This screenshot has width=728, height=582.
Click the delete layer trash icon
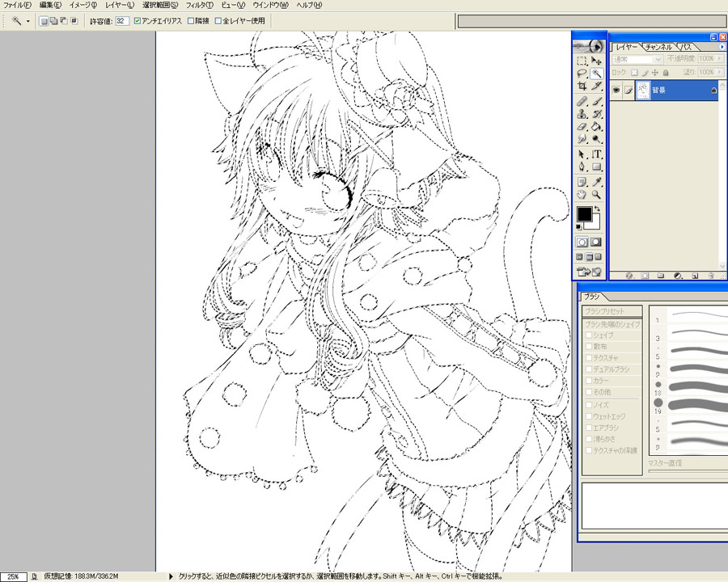(711, 276)
